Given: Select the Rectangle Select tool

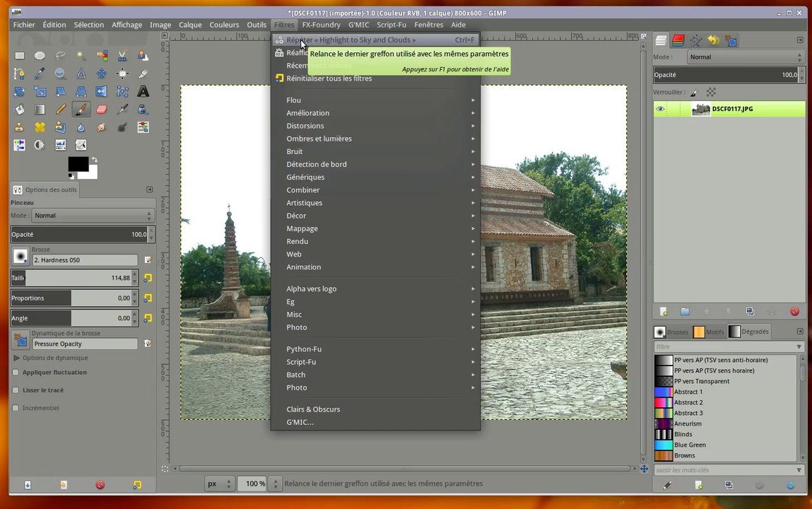Looking at the screenshot, I should pyautogui.click(x=19, y=55).
